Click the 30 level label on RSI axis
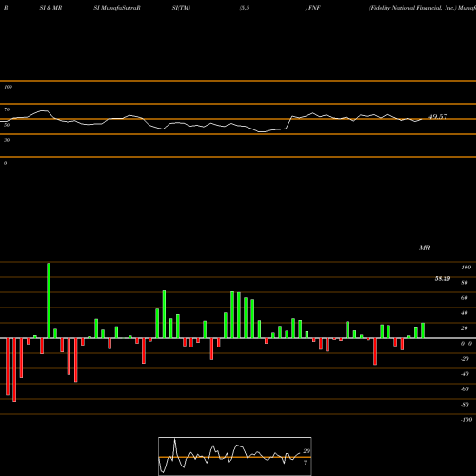 point(7,140)
